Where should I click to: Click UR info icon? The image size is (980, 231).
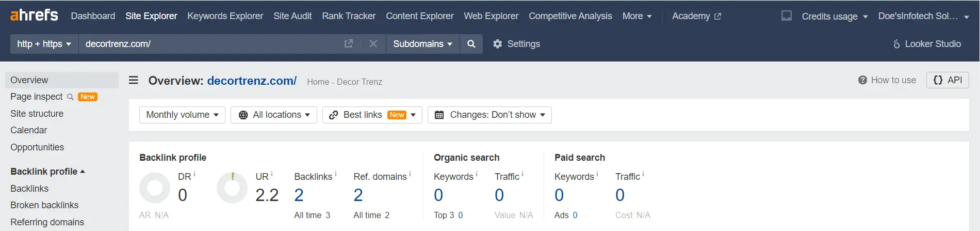[272, 174]
